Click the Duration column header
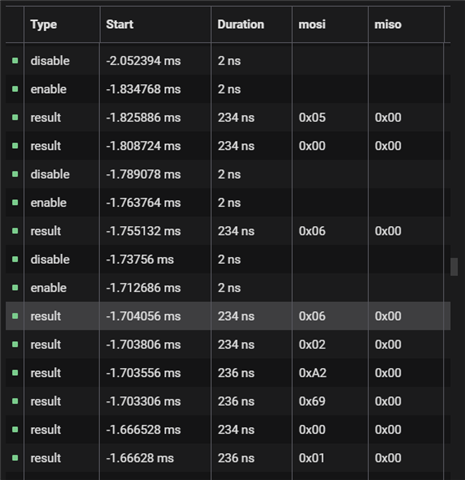This screenshot has width=465, height=480. [241, 24]
